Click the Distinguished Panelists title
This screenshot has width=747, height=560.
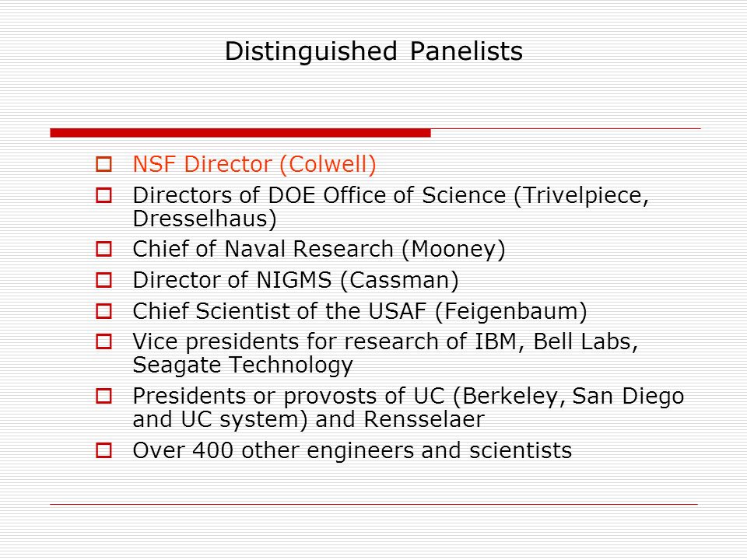[373, 51]
